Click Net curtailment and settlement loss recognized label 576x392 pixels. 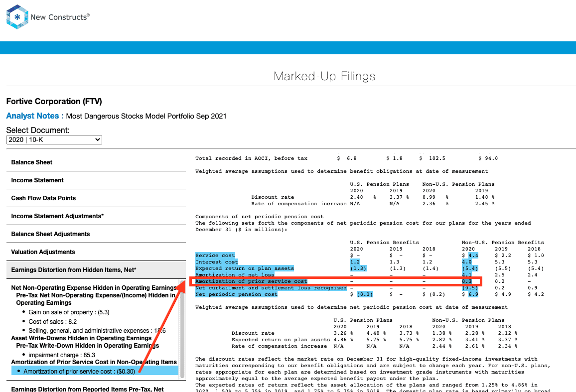[271, 288]
